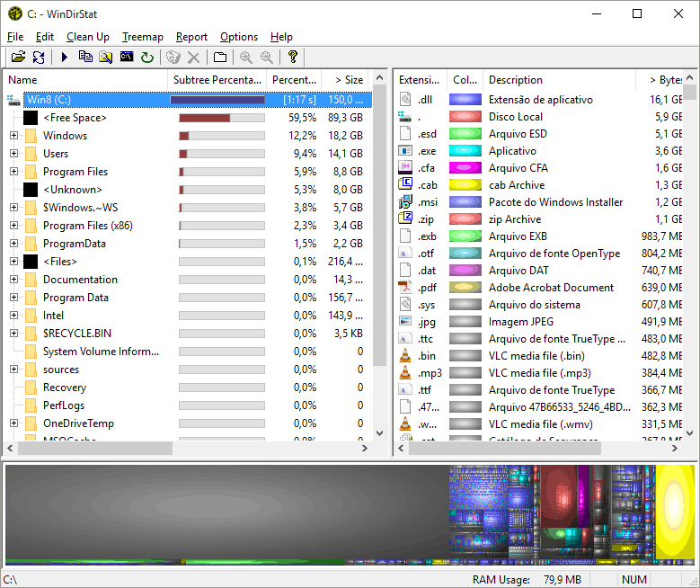Expand the Users folder node
The width and height of the screenshot is (700, 588).
13,153
